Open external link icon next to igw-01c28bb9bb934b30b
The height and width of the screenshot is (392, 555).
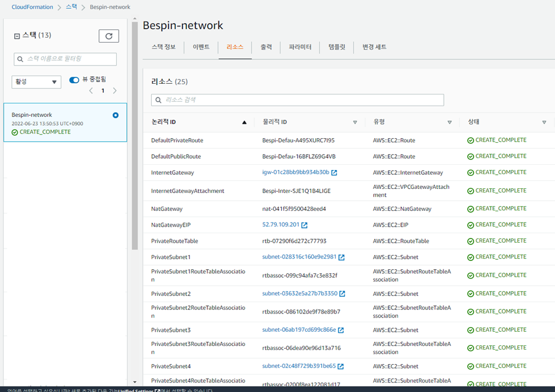tap(334, 172)
